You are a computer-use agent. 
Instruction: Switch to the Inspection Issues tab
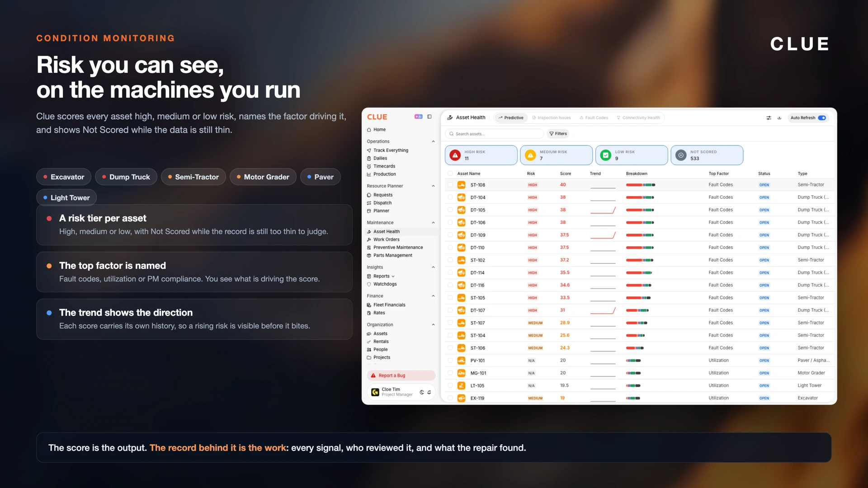tap(552, 118)
